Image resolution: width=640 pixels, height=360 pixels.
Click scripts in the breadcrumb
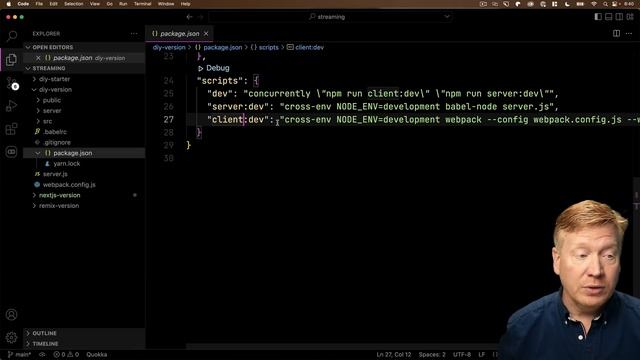pos(269,47)
